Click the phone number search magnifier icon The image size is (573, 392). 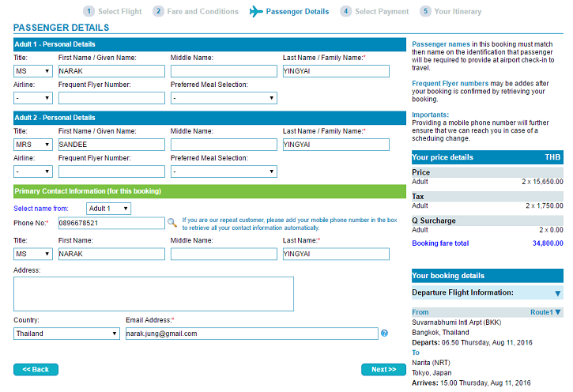172,223
